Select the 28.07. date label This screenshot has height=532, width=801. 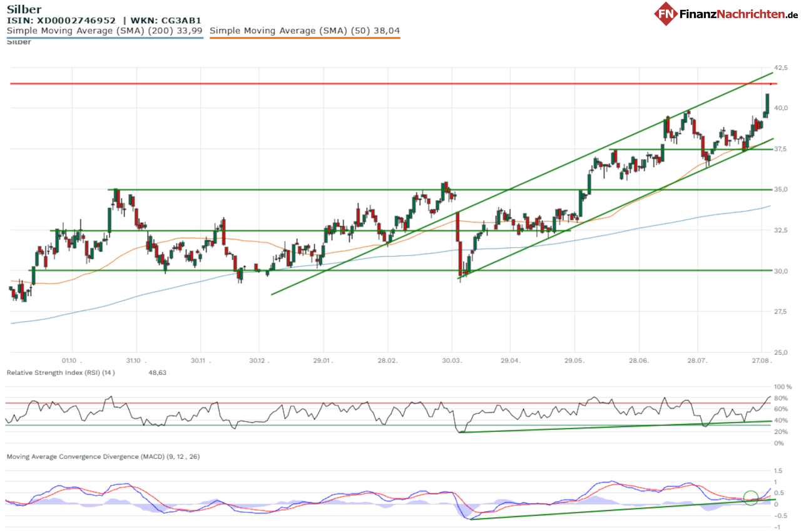point(697,361)
